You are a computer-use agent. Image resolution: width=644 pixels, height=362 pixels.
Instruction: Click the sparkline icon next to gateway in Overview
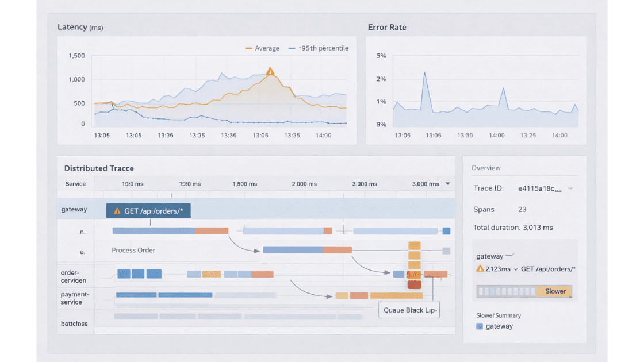click(509, 255)
